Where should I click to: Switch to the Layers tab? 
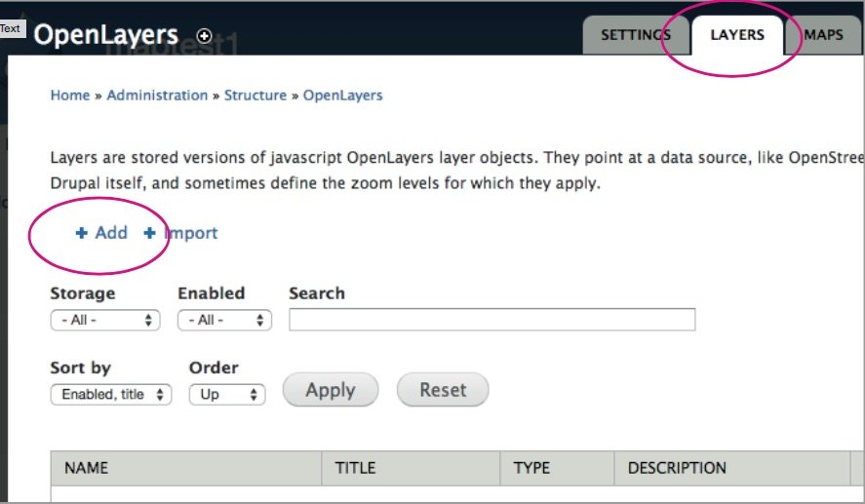pos(736,35)
